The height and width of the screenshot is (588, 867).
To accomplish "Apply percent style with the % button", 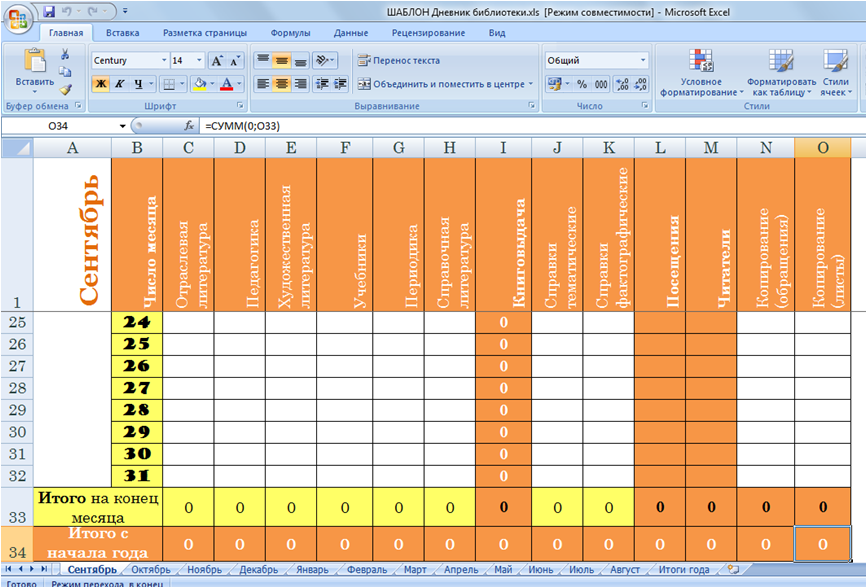I will [x=582, y=84].
